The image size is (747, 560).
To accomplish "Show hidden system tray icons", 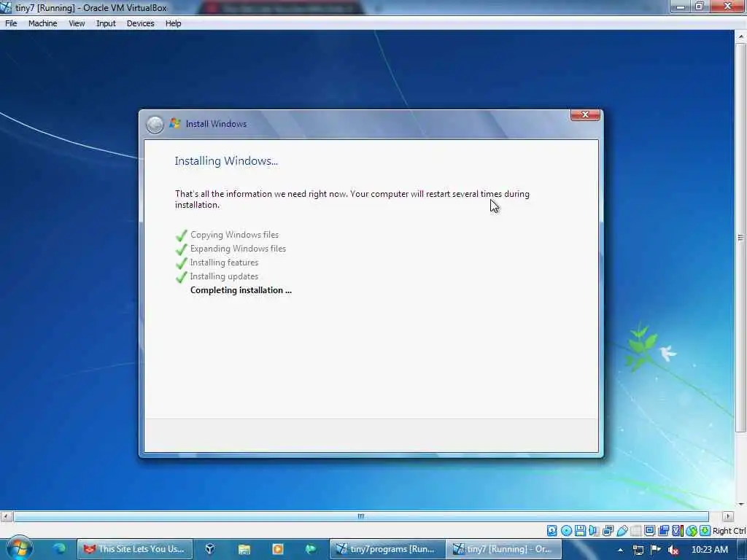I will coord(620,550).
